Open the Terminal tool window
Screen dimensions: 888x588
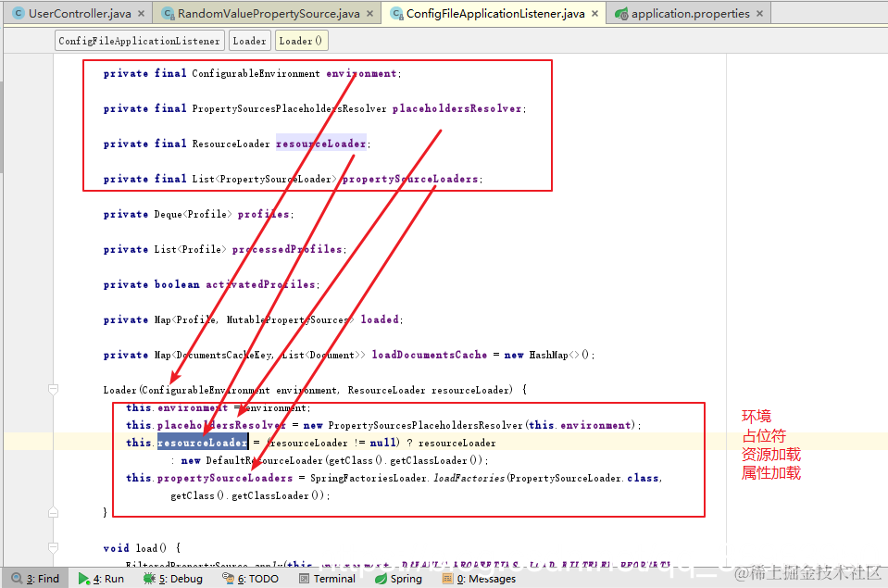[x=327, y=579]
